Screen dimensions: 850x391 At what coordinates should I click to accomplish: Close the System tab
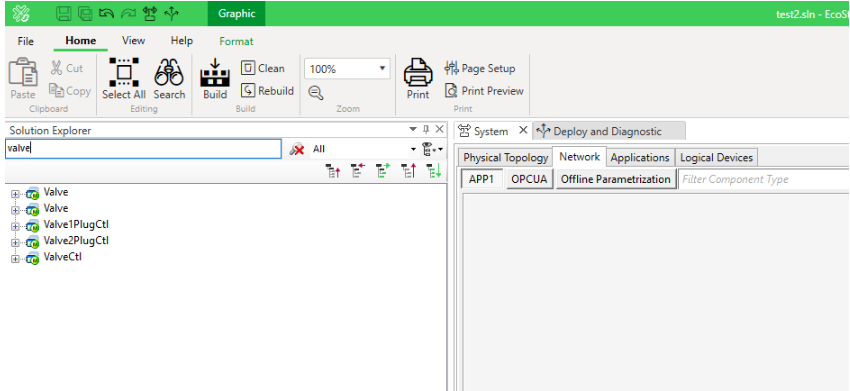(523, 130)
